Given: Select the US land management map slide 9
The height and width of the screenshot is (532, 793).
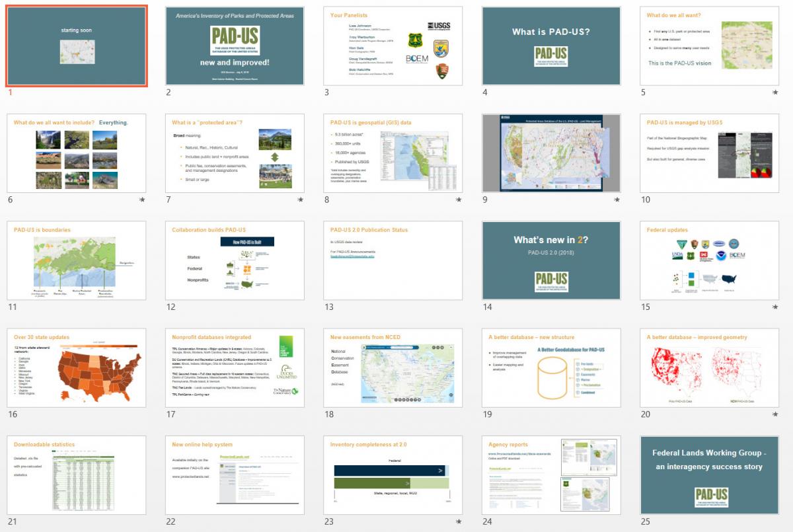Looking at the screenshot, I should [x=551, y=153].
